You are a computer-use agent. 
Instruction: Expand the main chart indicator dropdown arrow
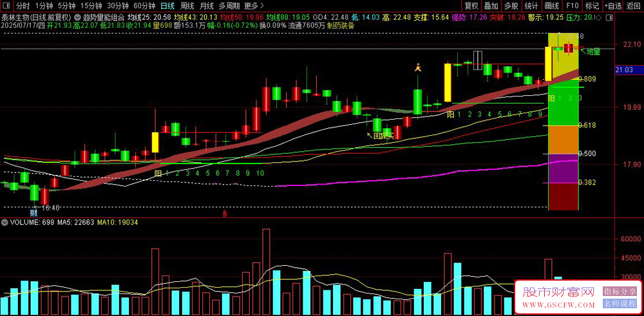(78, 17)
